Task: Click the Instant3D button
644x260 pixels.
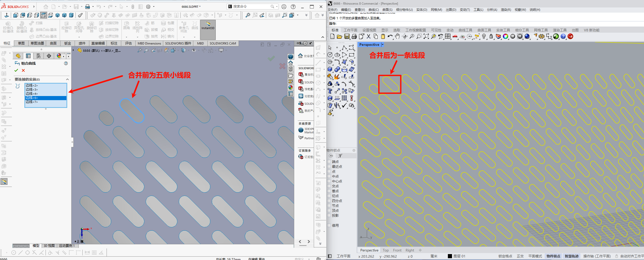Action: [208, 30]
